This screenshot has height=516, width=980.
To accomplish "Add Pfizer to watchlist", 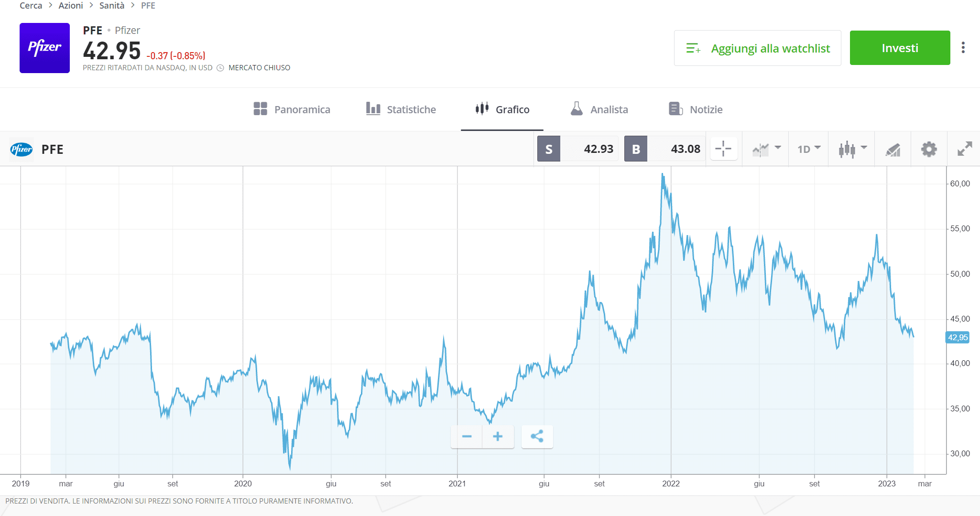I will (x=757, y=48).
